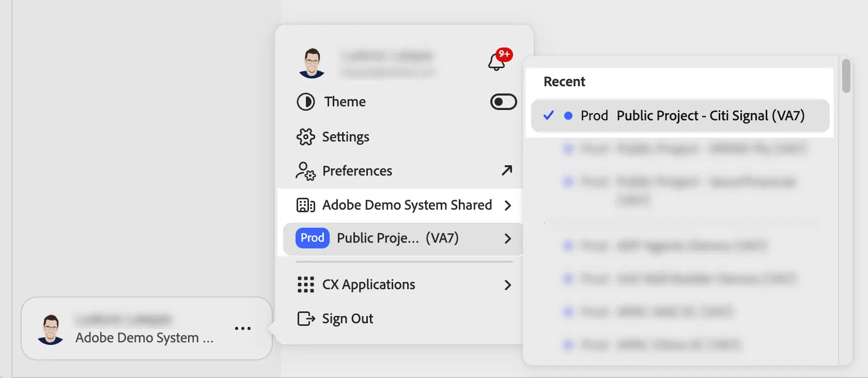The height and width of the screenshot is (378, 868).
Task: Select Prod Public Project - Citi Signal (VA7)
Action: click(x=680, y=116)
